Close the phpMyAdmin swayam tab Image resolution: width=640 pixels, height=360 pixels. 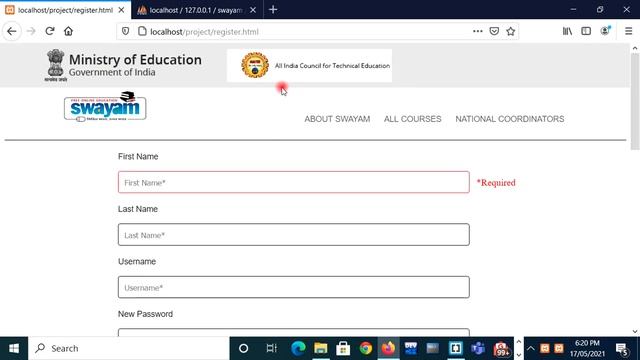[253, 10]
